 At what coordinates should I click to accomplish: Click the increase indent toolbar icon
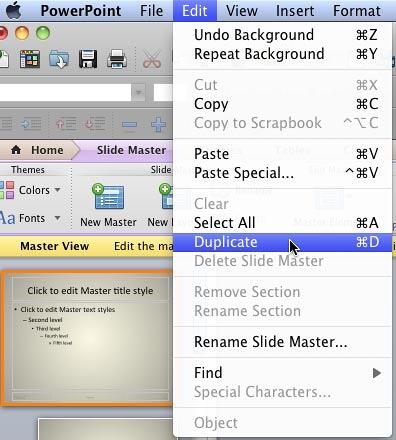31,124
